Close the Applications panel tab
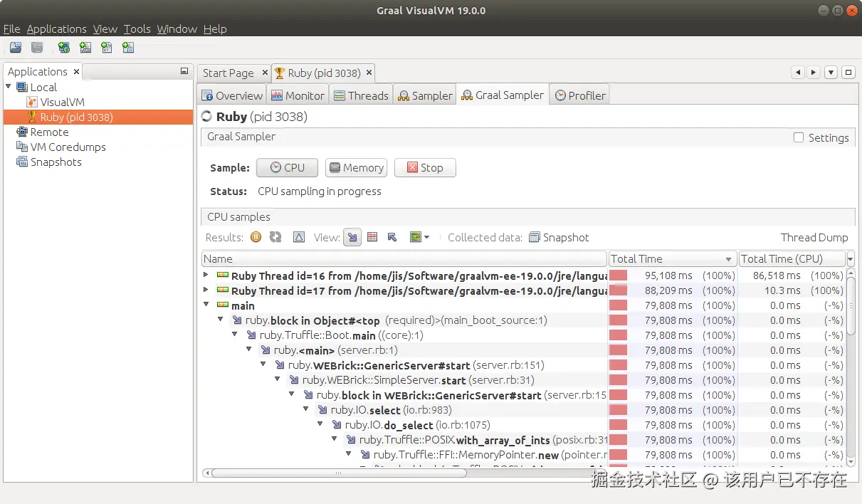The height and width of the screenshot is (504, 862). tap(76, 72)
